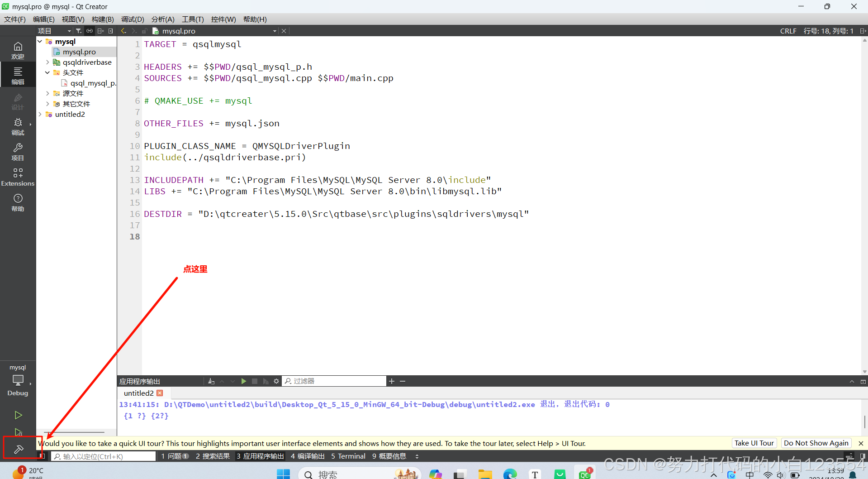Click the green Run button in sidebar

click(x=18, y=415)
